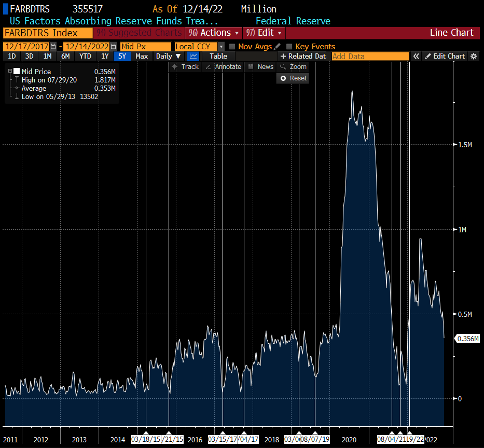
Task: Select the 1Y time range tab
Action: (x=105, y=56)
